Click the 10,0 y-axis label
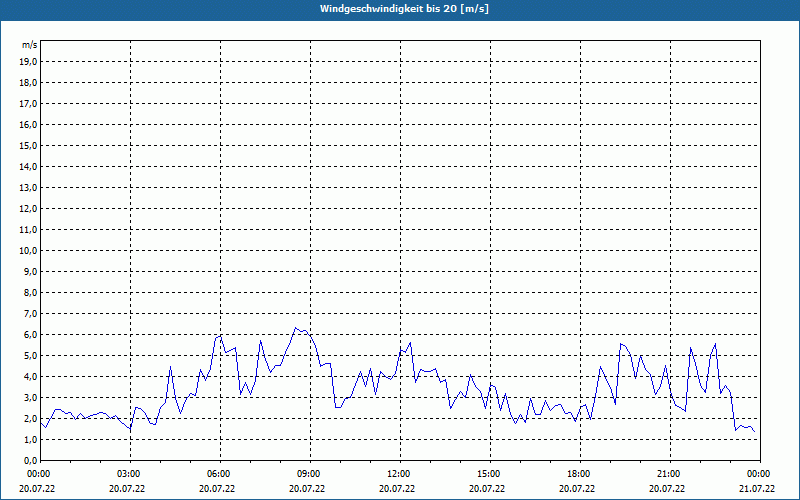Screen dimensions: 800x500 pyautogui.click(x=28, y=251)
